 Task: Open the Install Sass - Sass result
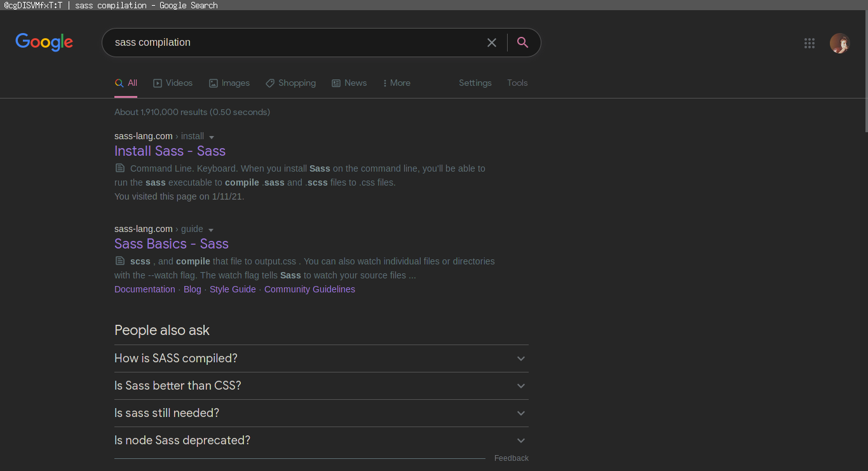(170, 151)
